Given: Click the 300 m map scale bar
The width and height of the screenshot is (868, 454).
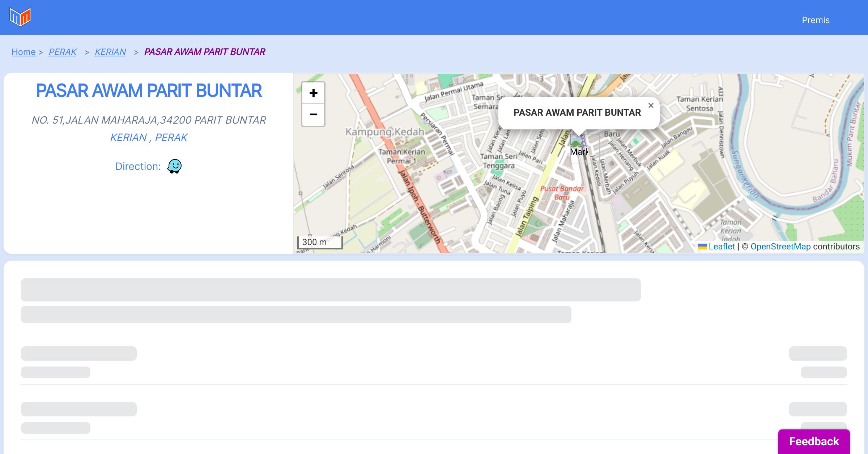Looking at the screenshot, I should [320, 242].
